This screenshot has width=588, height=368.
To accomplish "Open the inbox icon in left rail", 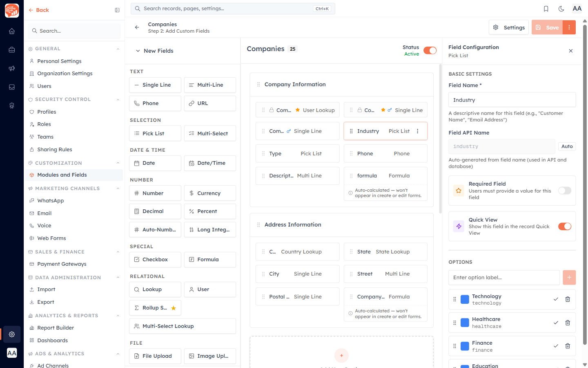I will click(x=12, y=87).
